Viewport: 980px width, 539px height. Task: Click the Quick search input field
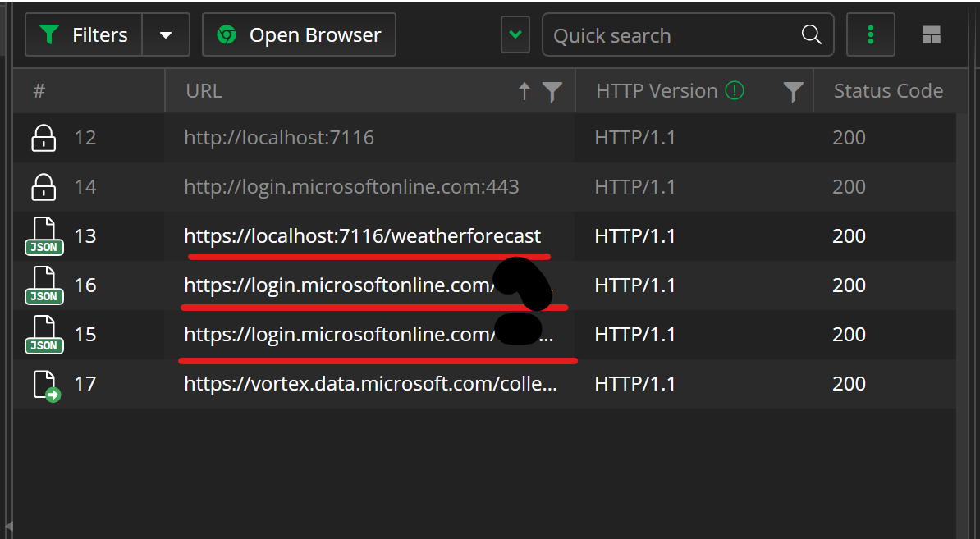[x=669, y=35]
